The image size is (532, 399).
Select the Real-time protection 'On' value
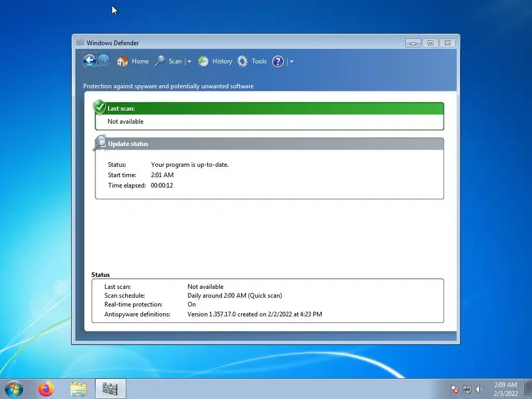192,304
